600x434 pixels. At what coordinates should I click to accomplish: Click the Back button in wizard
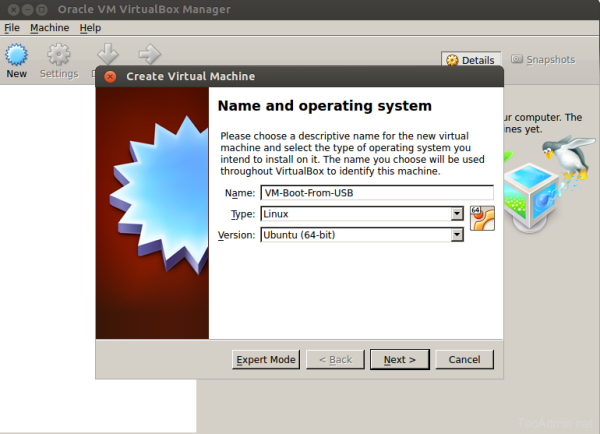coord(334,359)
